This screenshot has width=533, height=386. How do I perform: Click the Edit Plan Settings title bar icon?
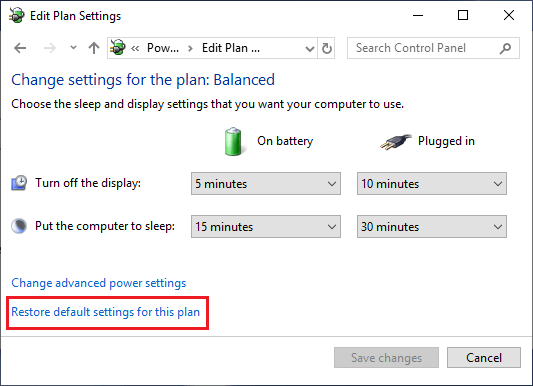pos(17,15)
